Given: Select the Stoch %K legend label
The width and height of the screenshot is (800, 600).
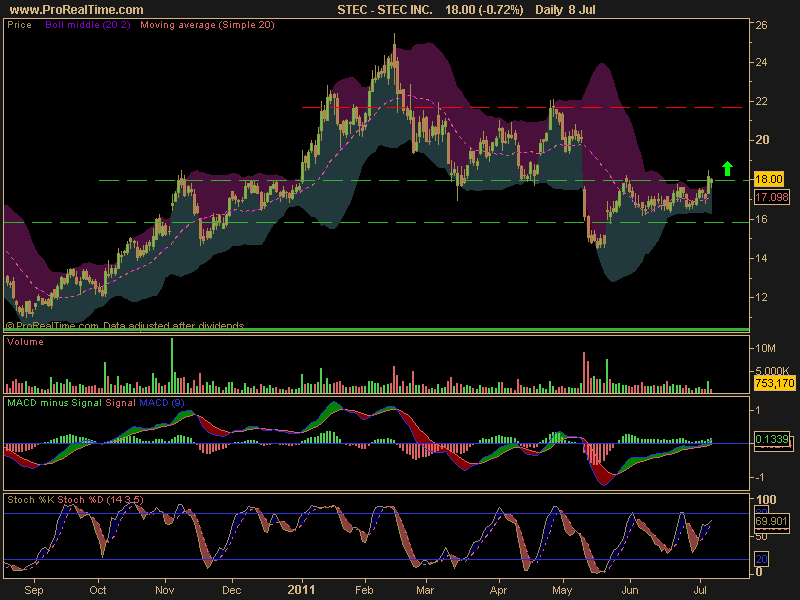Looking at the screenshot, I should click(x=31, y=500).
